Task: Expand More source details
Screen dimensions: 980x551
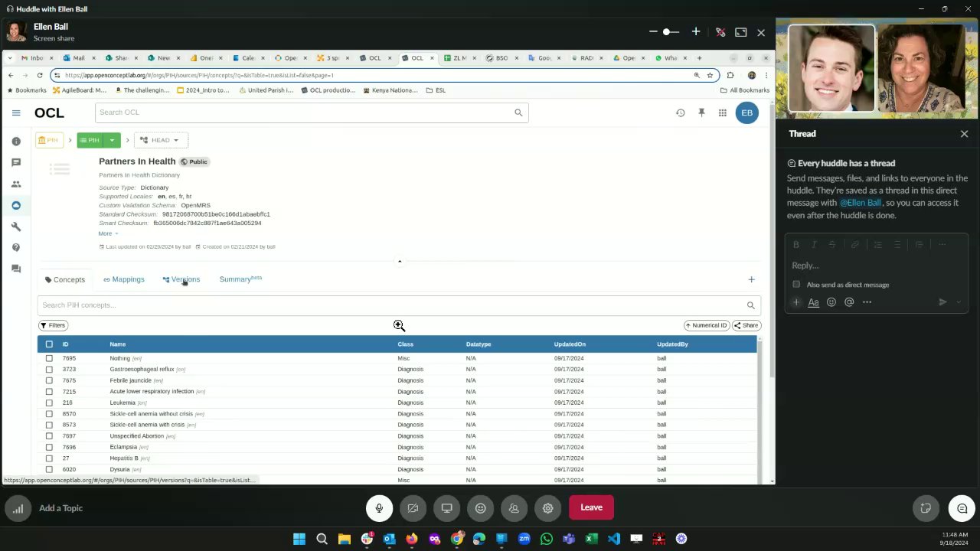Action: [x=108, y=233]
